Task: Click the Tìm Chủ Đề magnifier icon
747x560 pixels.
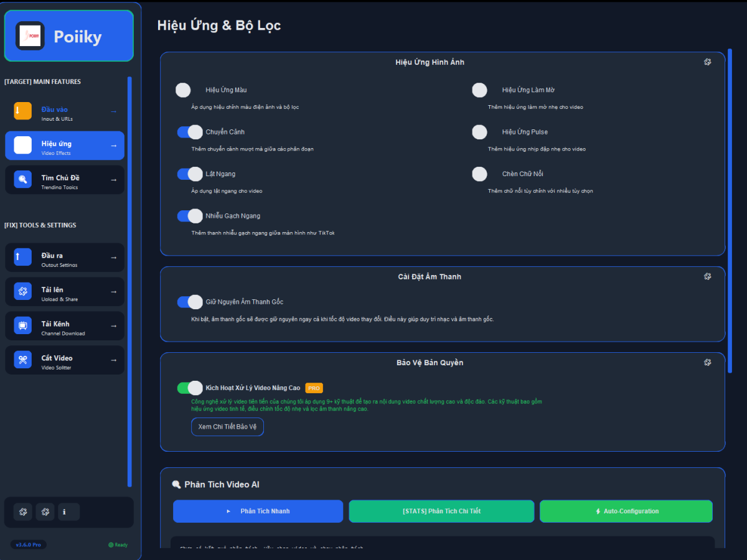Action: click(x=22, y=179)
